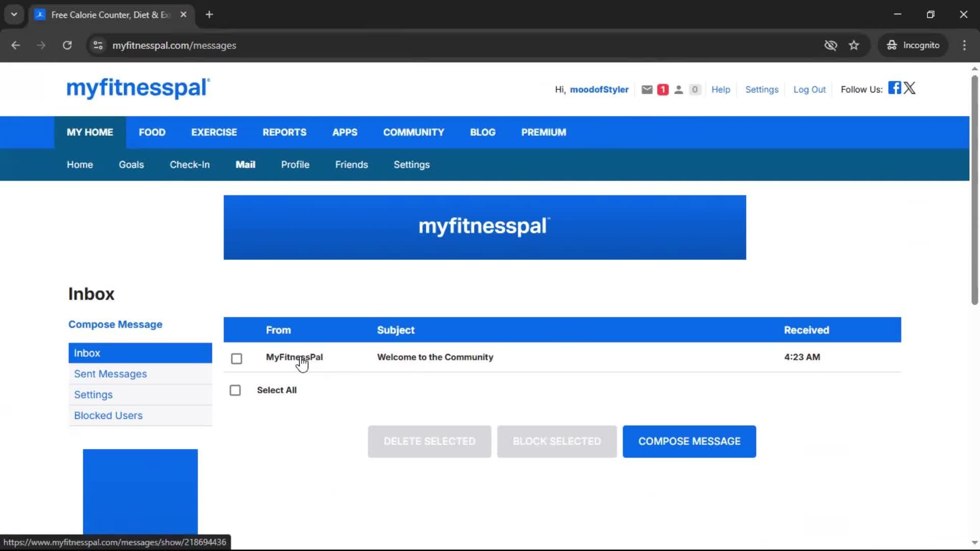Open a new browser tab
Viewport: 980px width, 551px height.
[x=209, y=15]
